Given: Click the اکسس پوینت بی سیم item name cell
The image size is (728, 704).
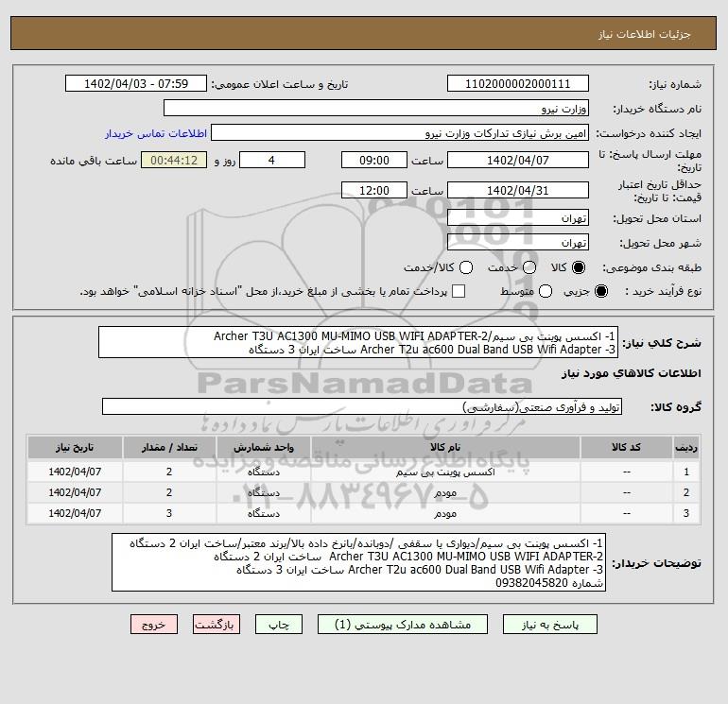Looking at the screenshot, I should click(x=445, y=472).
